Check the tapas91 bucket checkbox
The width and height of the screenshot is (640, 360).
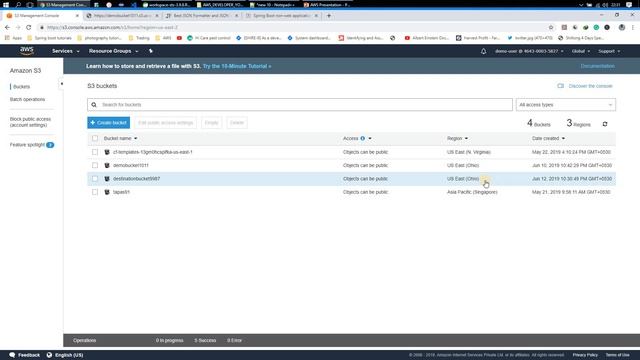pyautogui.click(x=95, y=192)
